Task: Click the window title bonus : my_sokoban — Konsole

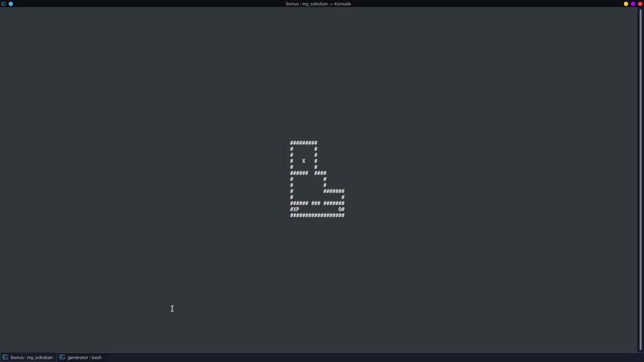Action: (x=318, y=4)
